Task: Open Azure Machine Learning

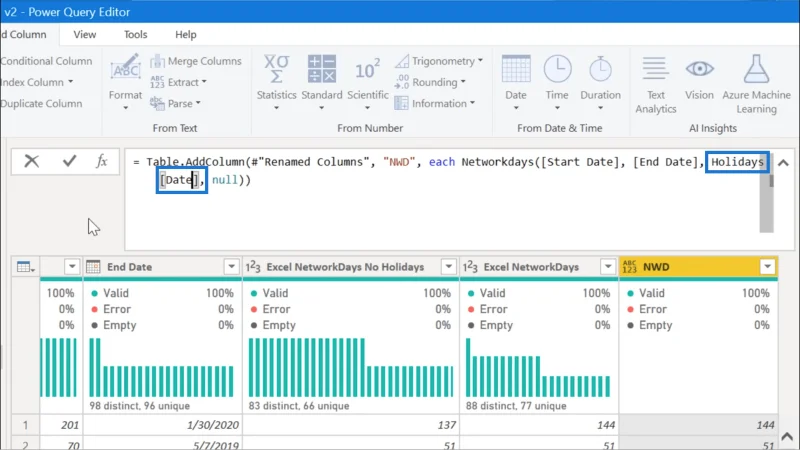Action: [756, 84]
